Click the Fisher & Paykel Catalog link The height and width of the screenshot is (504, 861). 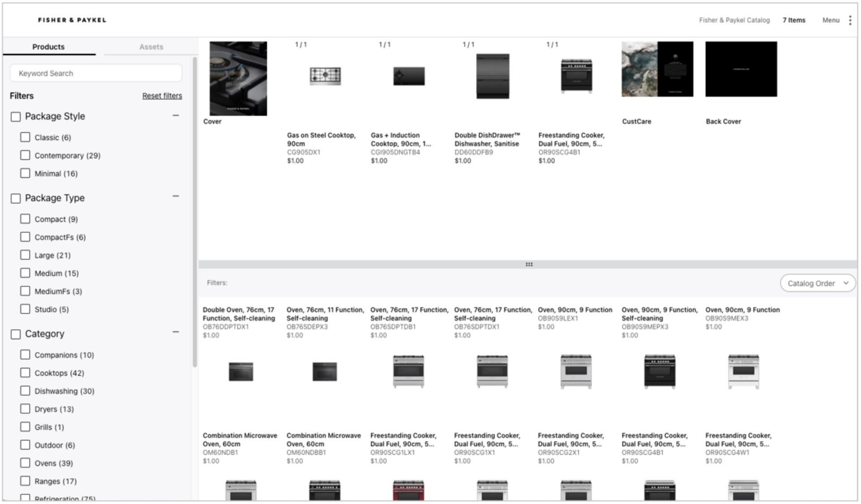tap(734, 20)
